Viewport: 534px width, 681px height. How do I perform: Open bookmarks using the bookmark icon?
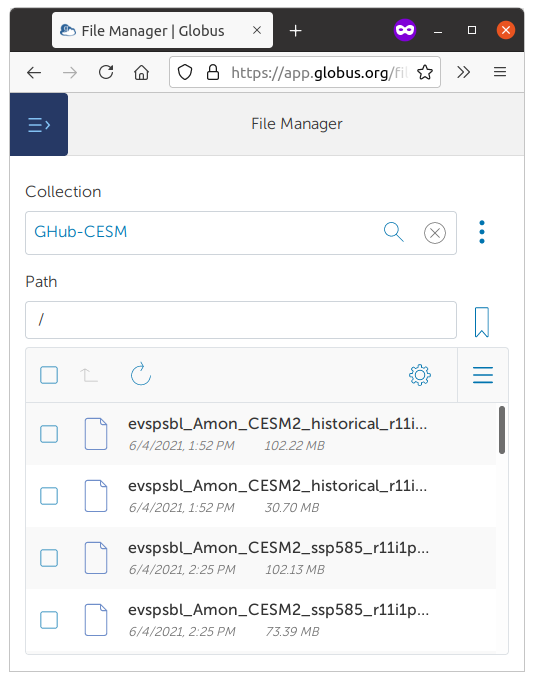tap(482, 322)
